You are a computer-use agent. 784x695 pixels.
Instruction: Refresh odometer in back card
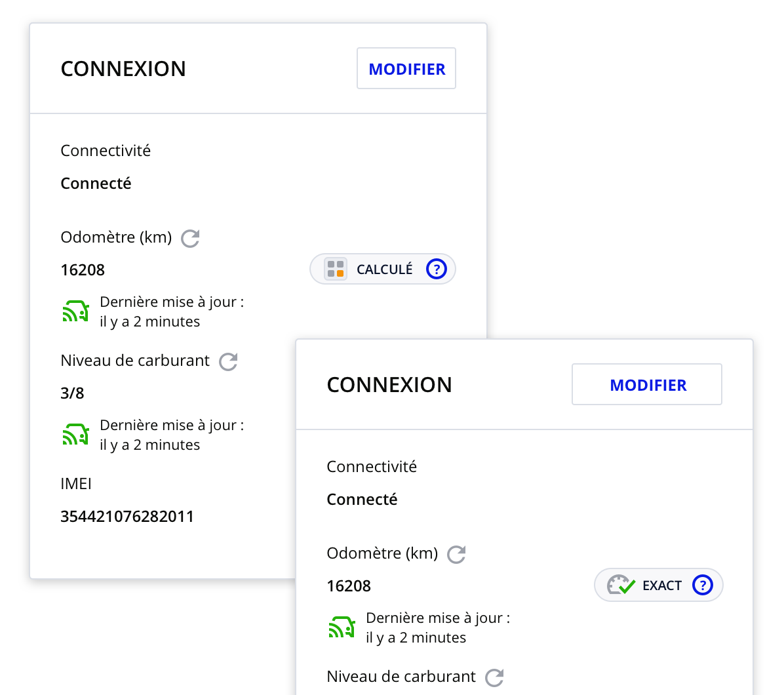pos(190,238)
